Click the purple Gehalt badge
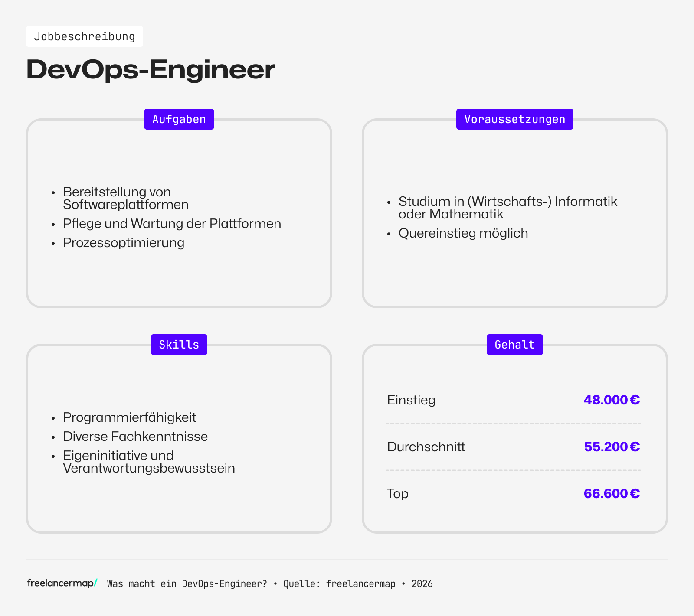 click(514, 344)
